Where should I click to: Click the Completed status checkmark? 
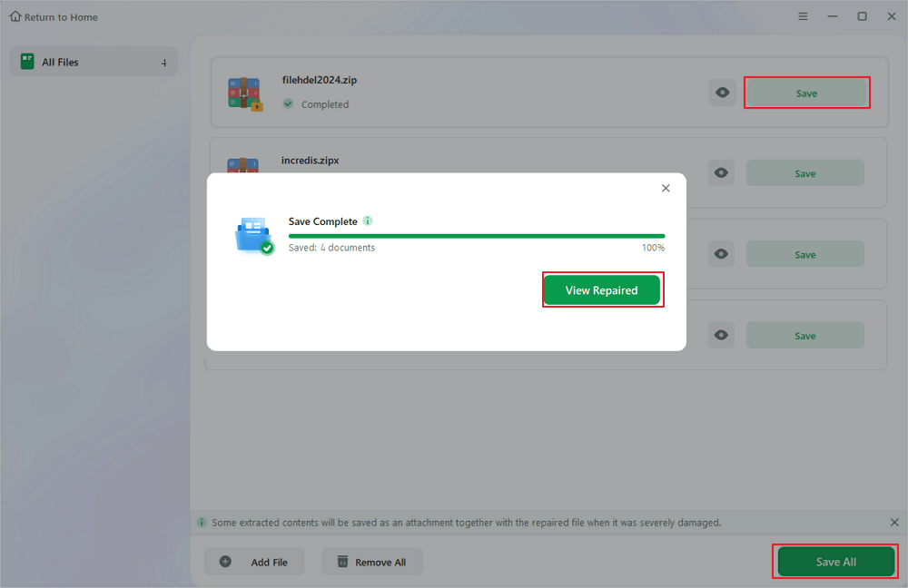click(288, 104)
